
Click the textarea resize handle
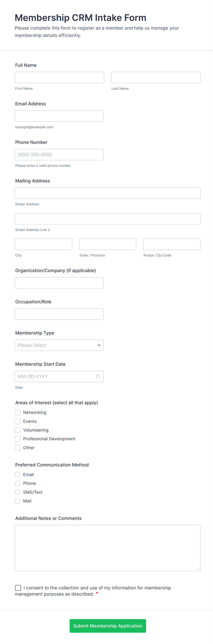[198, 569]
